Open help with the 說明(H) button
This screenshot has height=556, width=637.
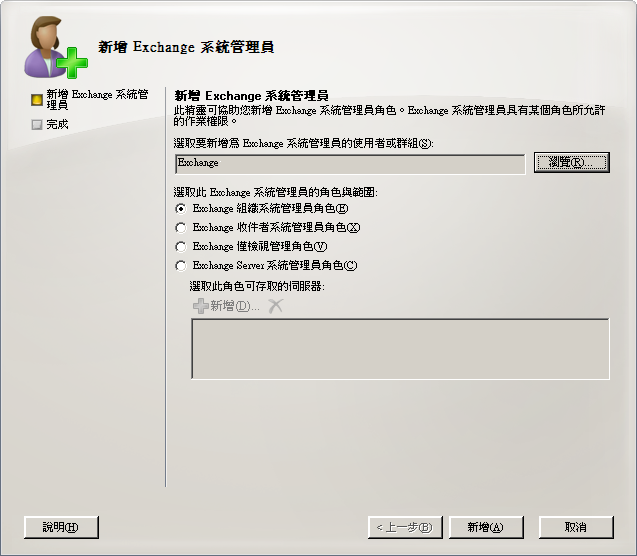click(61, 527)
